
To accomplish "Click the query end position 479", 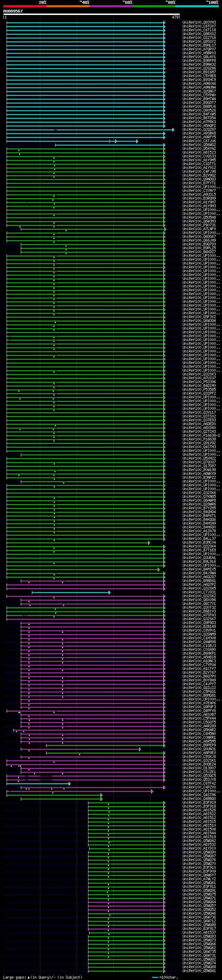I will pos(175,17).
